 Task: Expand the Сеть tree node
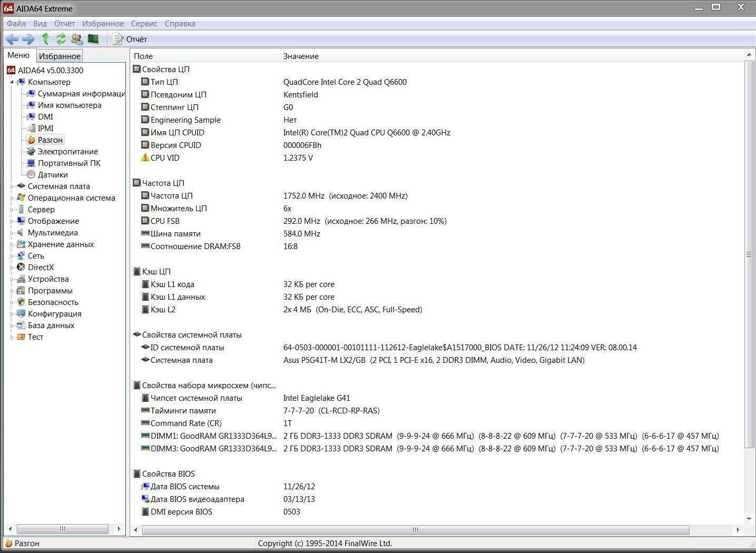pos(12,256)
